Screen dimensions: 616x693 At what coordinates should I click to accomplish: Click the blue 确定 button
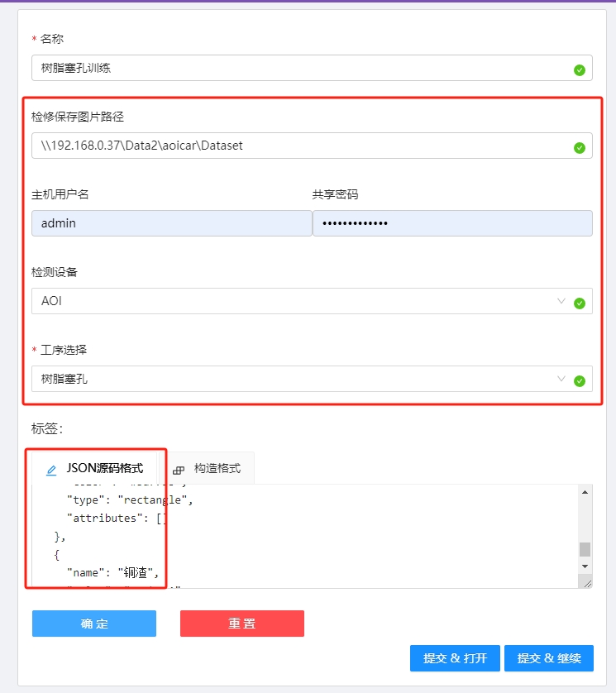pos(94,624)
